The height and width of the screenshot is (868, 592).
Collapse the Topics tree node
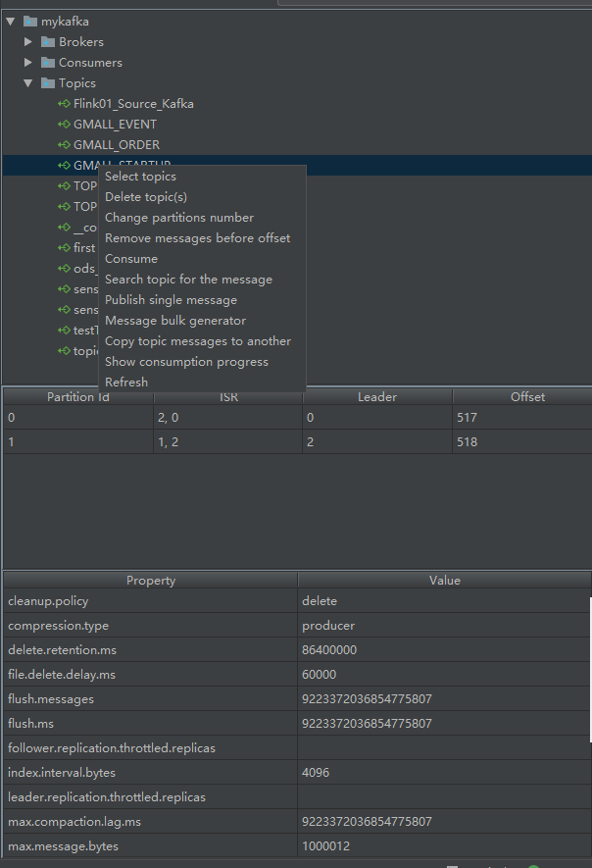click(x=27, y=82)
